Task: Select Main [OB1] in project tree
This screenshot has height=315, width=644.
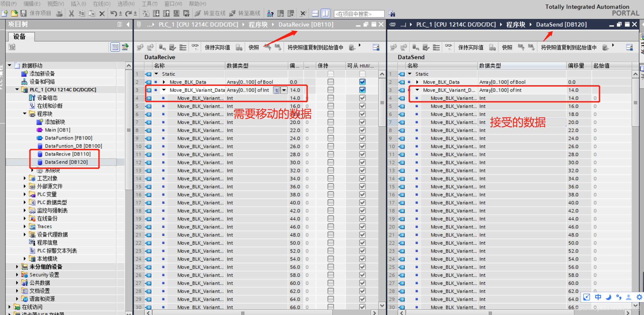Action: (x=57, y=130)
